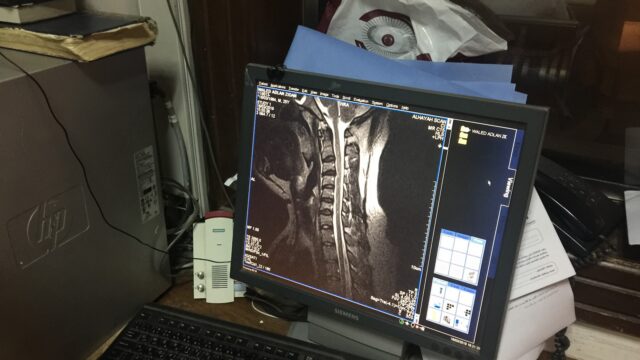
Task: Open the Help menu
Action: (x=405, y=108)
